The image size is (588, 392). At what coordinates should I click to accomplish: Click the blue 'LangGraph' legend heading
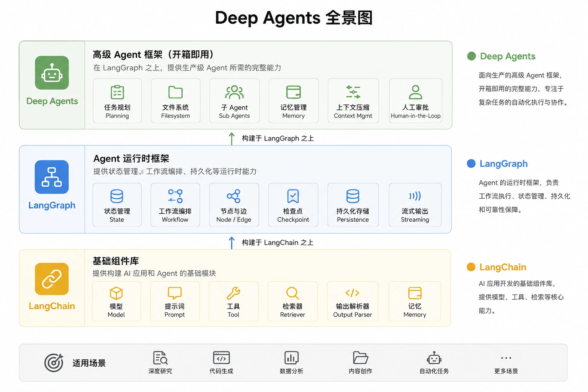(503, 164)
